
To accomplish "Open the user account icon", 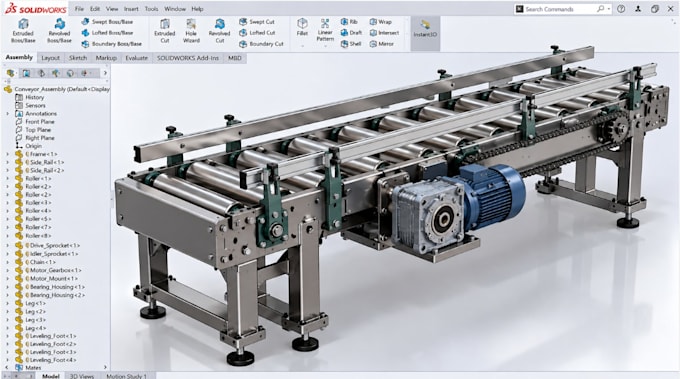I will 638,9.
